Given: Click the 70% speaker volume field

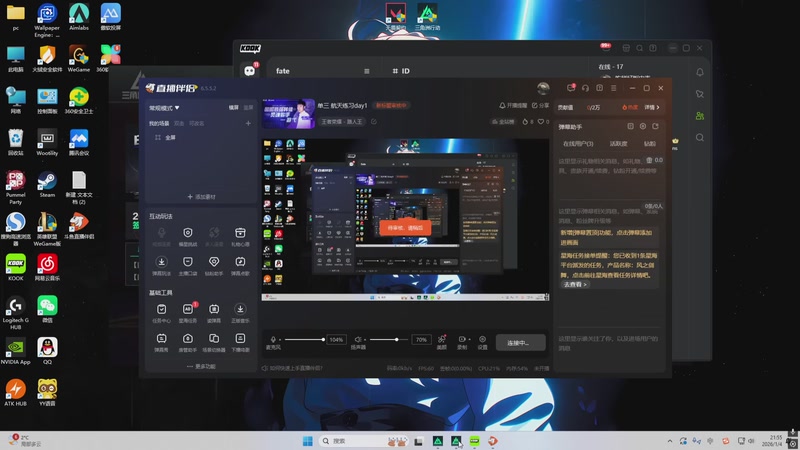Looking at the screenshot, I should pos(421,339).
